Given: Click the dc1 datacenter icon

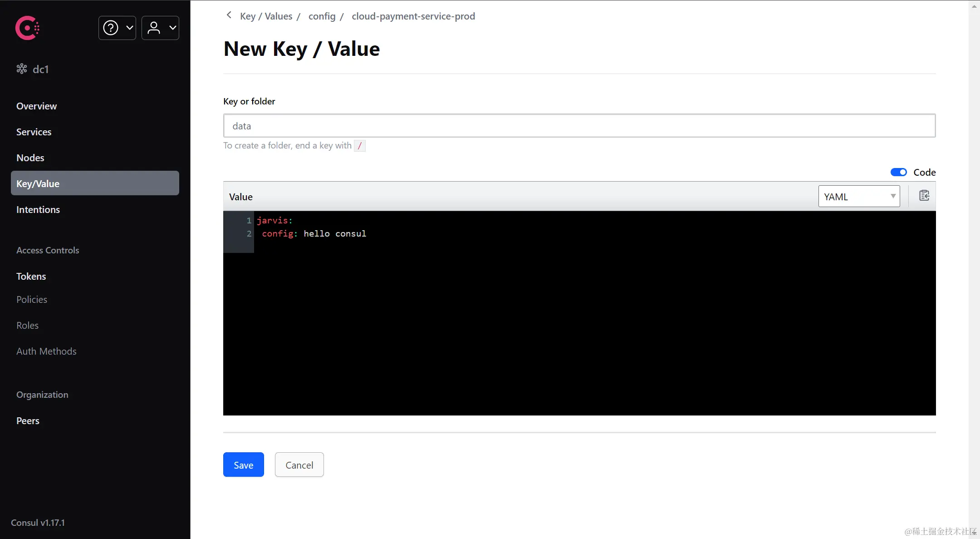Looking at the screenshot, I should coord(22,69).
